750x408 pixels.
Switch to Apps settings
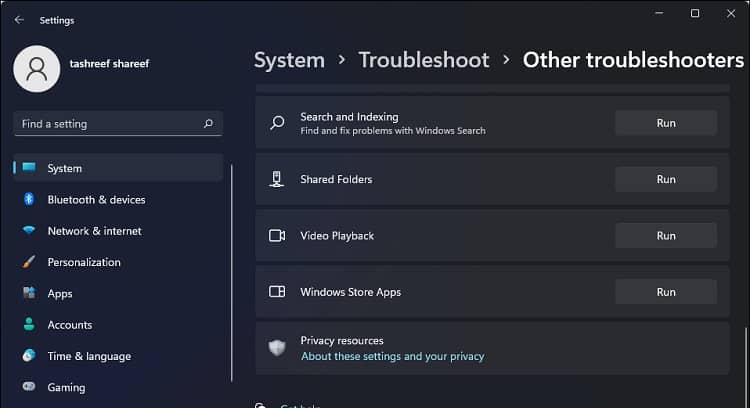click(x=118, y=294)
